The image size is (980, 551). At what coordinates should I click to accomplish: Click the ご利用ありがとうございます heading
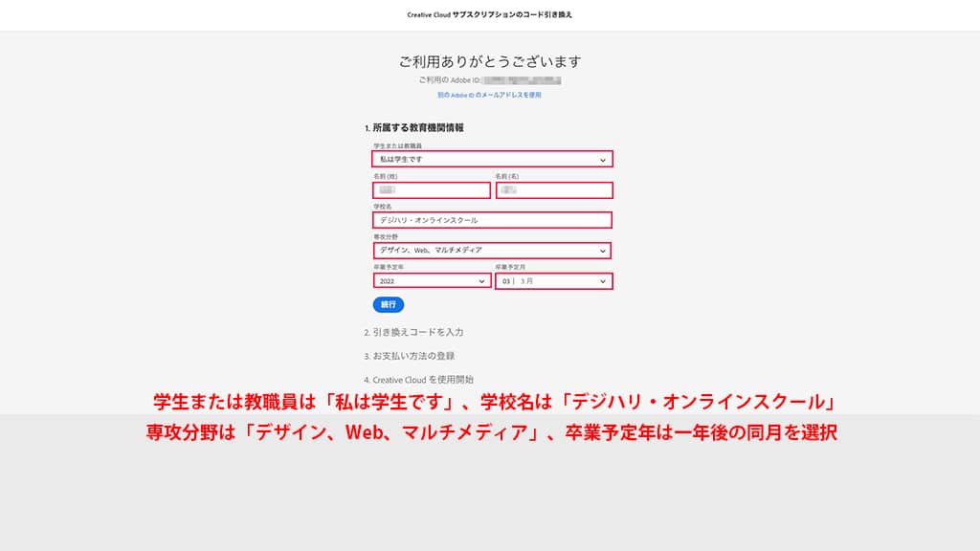coord(490,61)
